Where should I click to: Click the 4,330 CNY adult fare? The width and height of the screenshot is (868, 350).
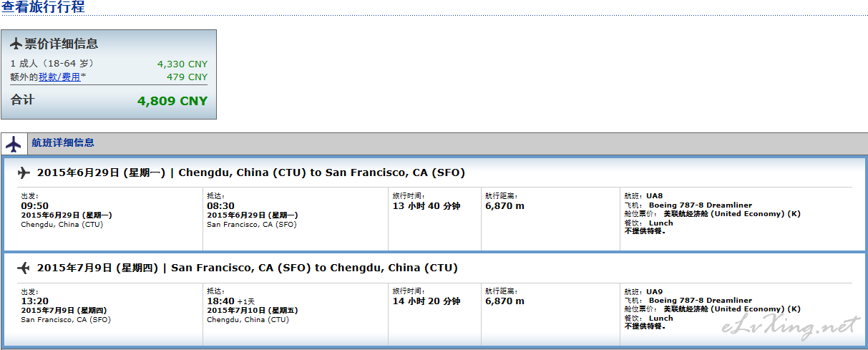[x=182, y=64]
